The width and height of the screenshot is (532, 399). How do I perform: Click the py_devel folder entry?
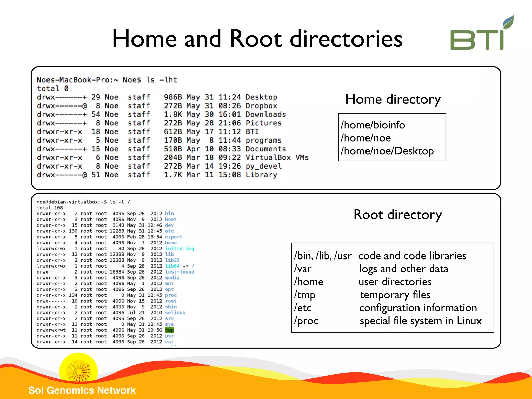(x=263, y=166)
